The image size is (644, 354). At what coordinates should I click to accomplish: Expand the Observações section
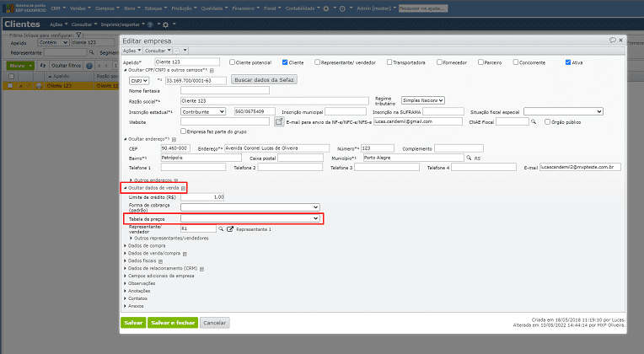click(140, 283)
